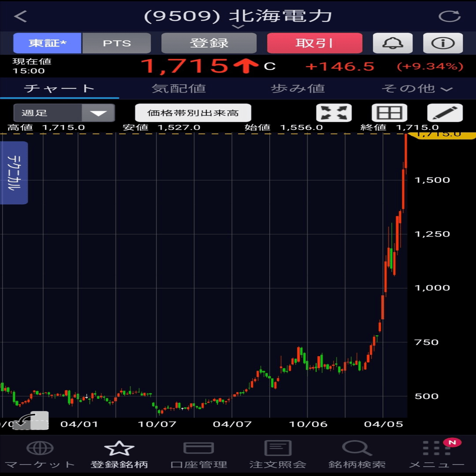Tap the 1,250 price axis label

[432, 234]
